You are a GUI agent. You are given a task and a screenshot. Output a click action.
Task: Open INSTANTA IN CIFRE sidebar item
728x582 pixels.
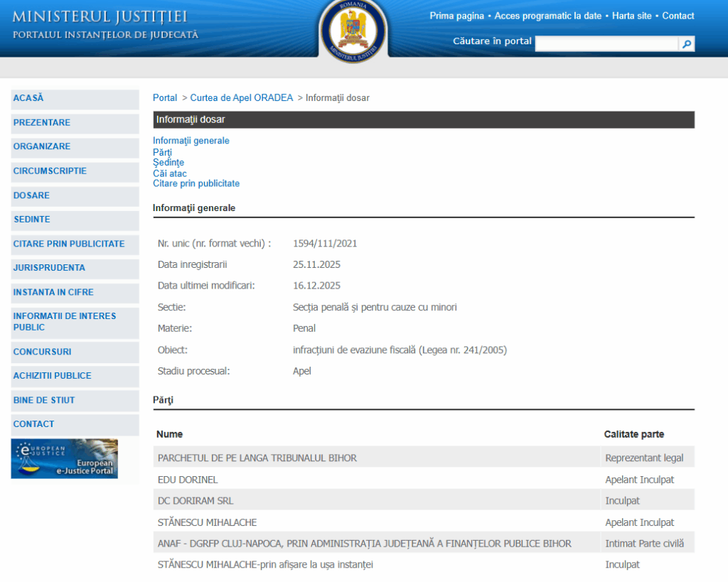click(x=53, y=292)
